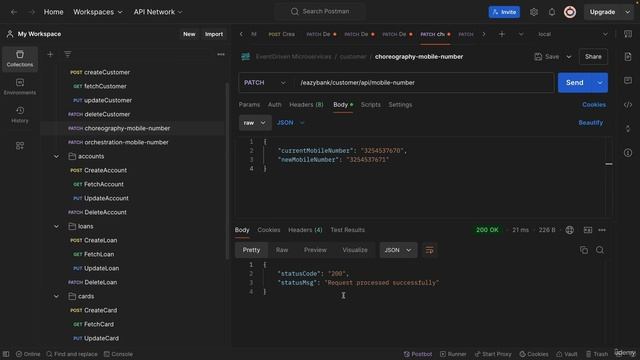
Task: Click the Invite button
Action: [x=504, y=12]
